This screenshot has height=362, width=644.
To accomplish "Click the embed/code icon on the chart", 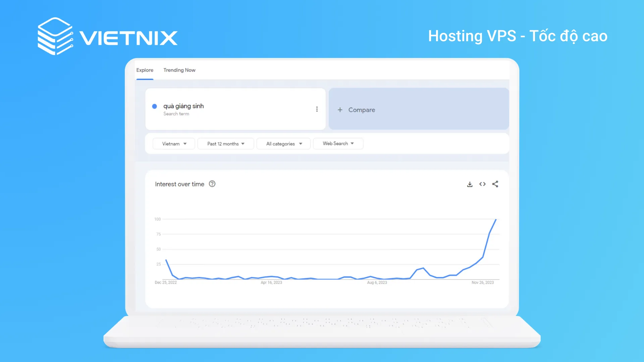I will [482, 184].
